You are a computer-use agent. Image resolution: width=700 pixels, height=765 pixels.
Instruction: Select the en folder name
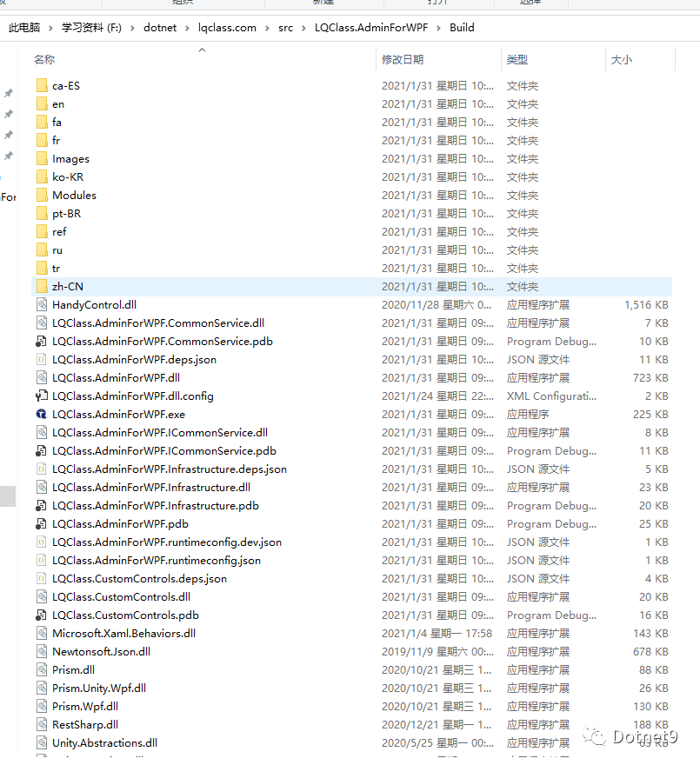(x=58, y=104)
